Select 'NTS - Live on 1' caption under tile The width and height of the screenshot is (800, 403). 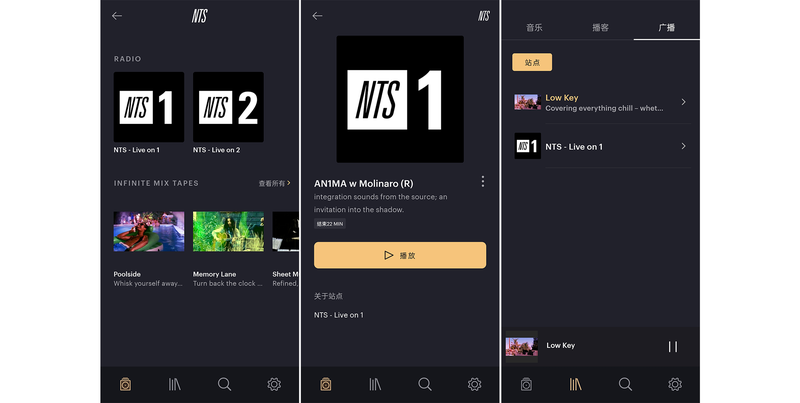(x=137, y=150)
